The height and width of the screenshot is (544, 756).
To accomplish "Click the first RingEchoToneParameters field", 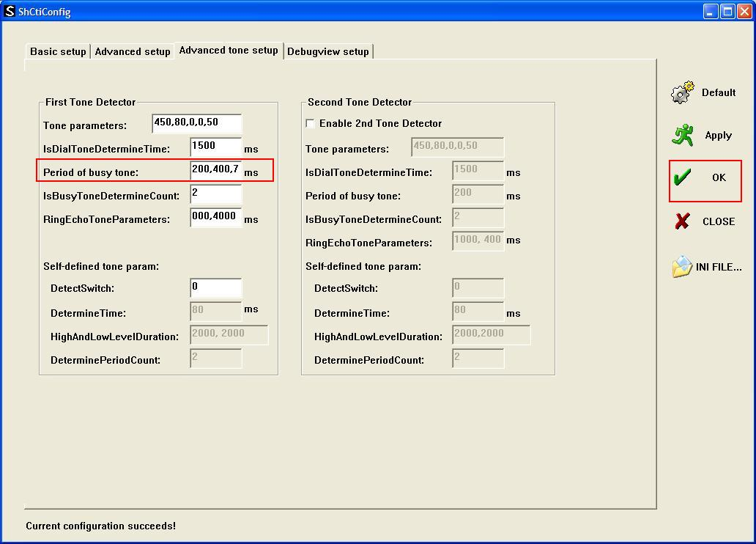I will [x=215, y=217].
